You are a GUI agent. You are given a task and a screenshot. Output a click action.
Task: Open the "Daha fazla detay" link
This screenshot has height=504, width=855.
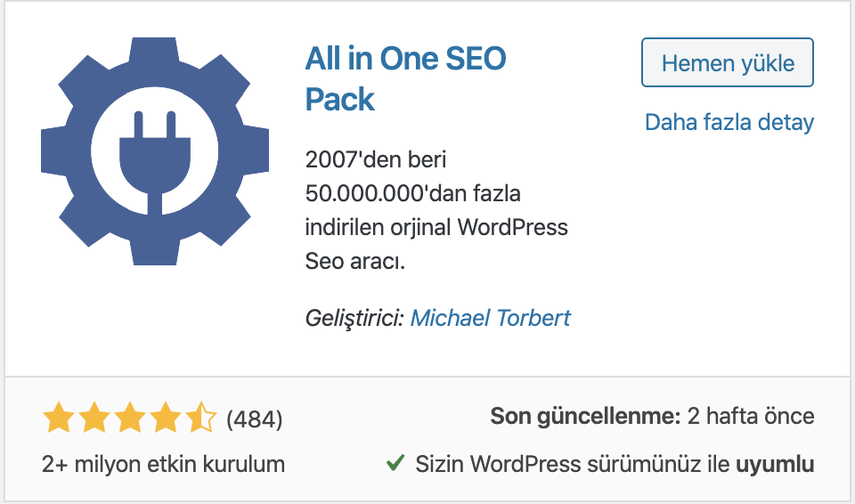tap(729, 122)
